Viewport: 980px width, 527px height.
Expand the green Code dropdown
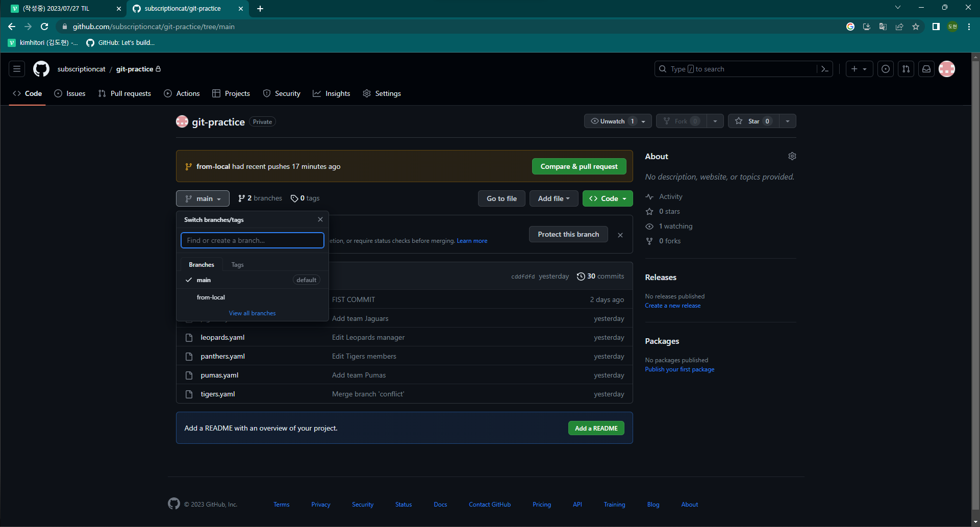(x=608, y=198)
